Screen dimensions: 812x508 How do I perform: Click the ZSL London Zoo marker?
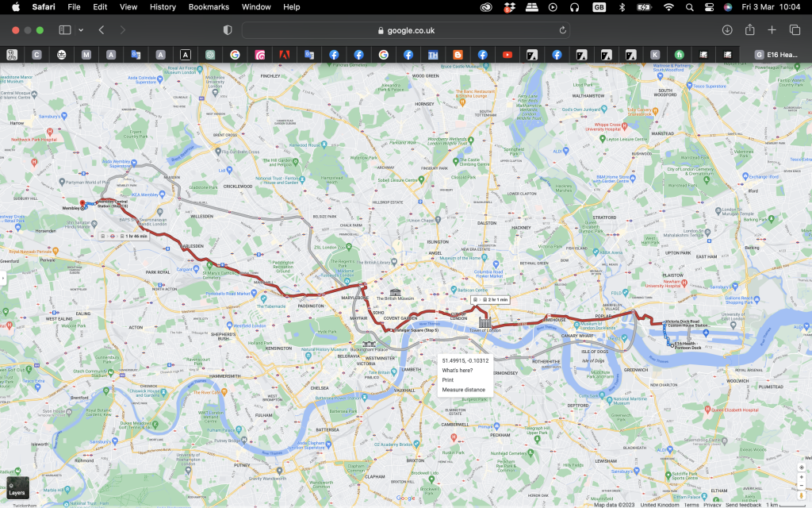tap(349, 247)
